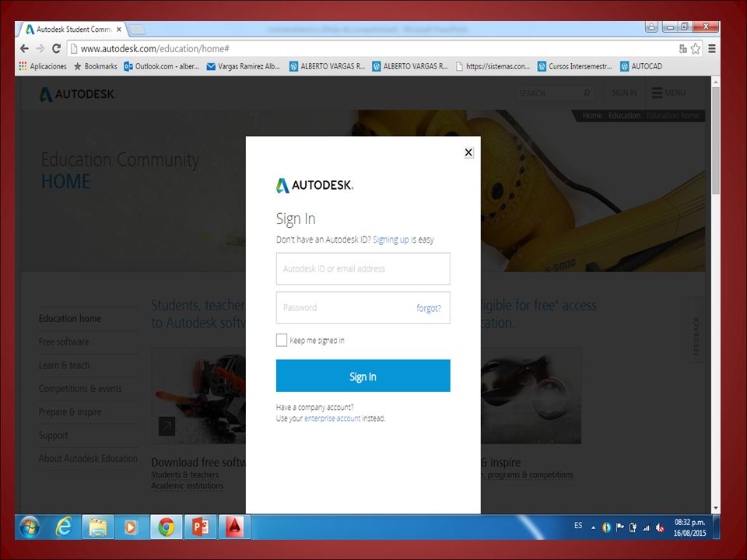Click the network signal tray icon

point(647,527)
